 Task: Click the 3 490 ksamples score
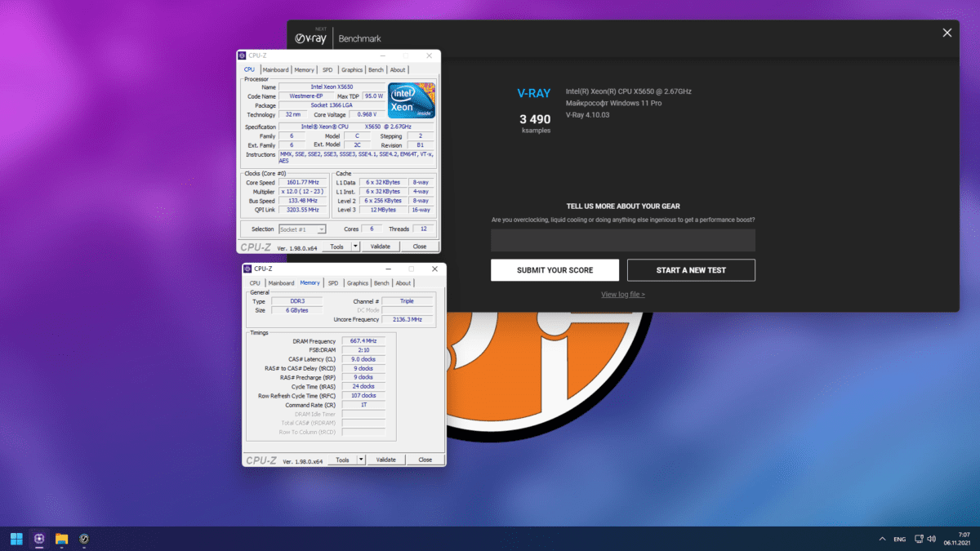[x=536, y=122]
